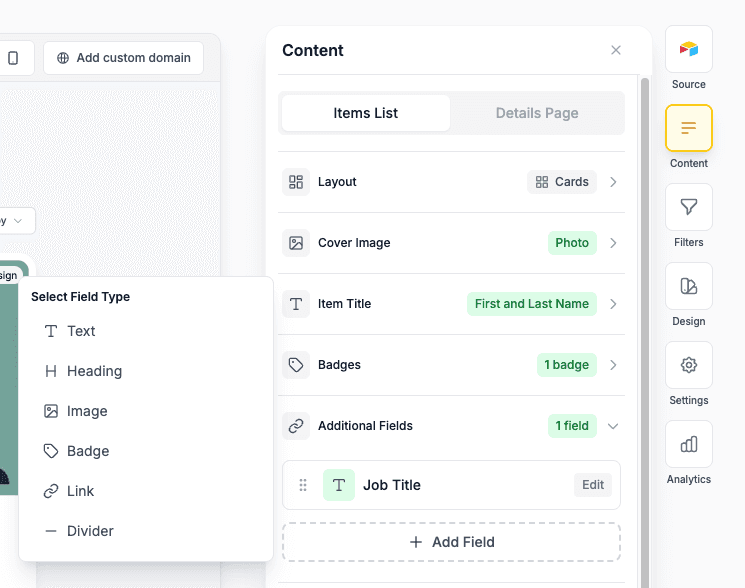
Task: Grab the Job Title drag handle
Action: click(x=303, y=485)
